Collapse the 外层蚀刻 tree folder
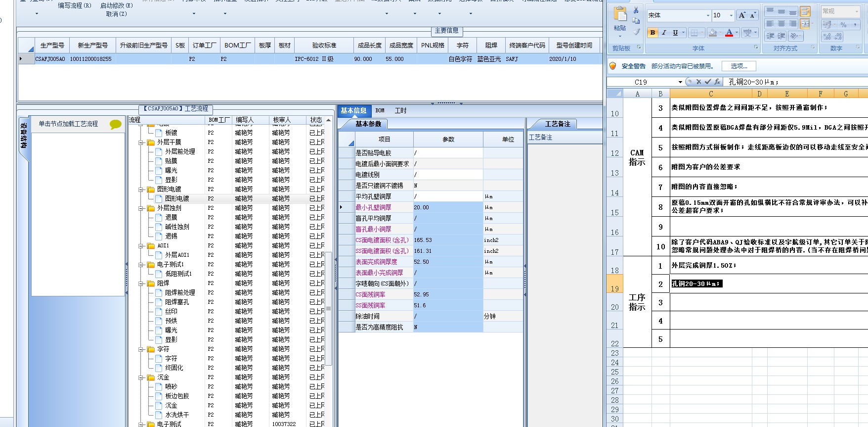This screenshot has width=868, height=427. (141, 208)
